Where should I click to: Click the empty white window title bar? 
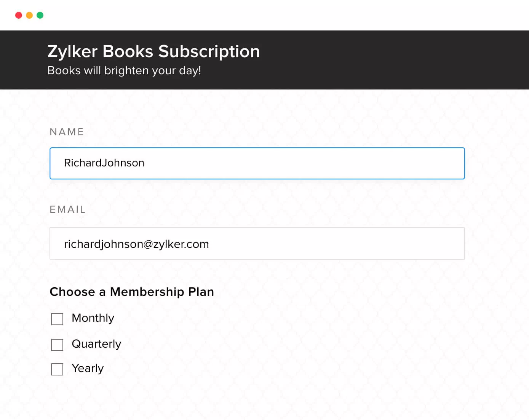point(267,15)
